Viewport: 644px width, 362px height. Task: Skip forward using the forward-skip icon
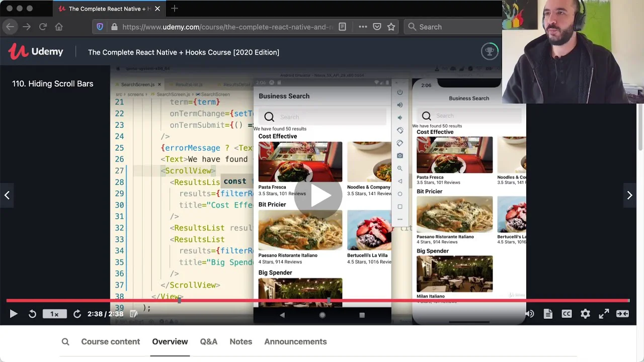tap(77, 314)
